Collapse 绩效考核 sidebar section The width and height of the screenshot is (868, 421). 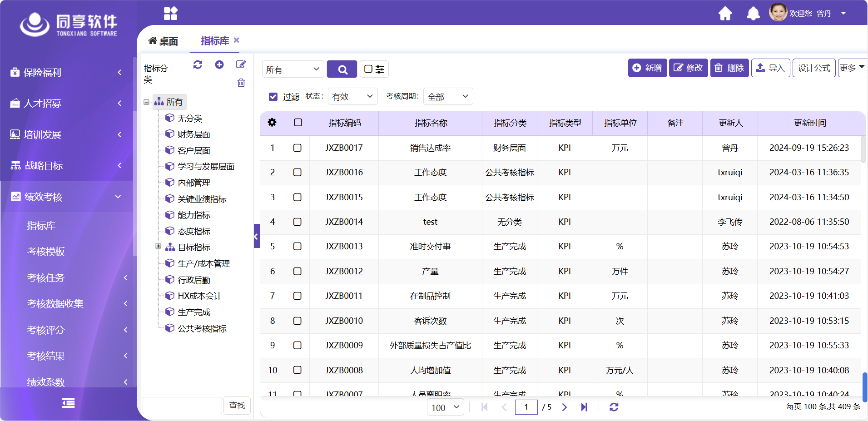pyautogui.click(x=66, y=197)
